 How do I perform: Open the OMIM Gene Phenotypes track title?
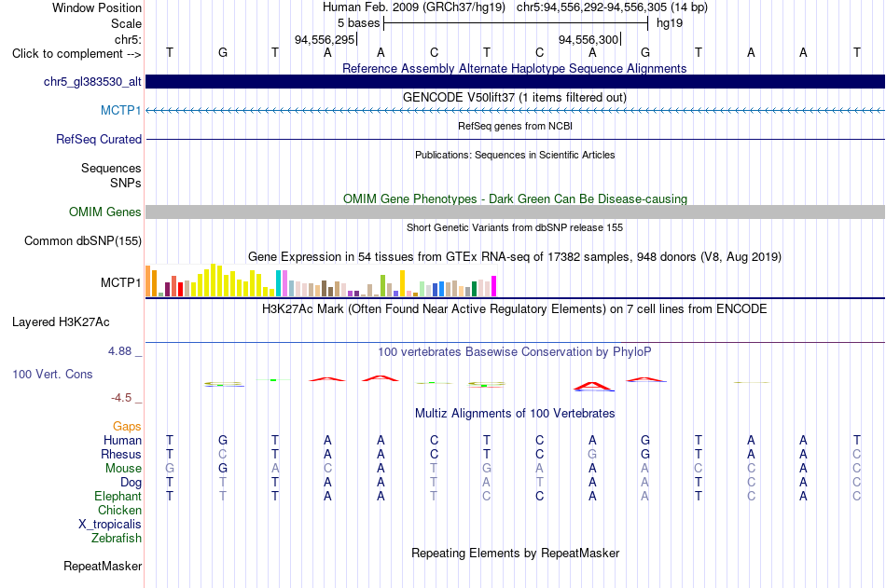pos(515,198)
